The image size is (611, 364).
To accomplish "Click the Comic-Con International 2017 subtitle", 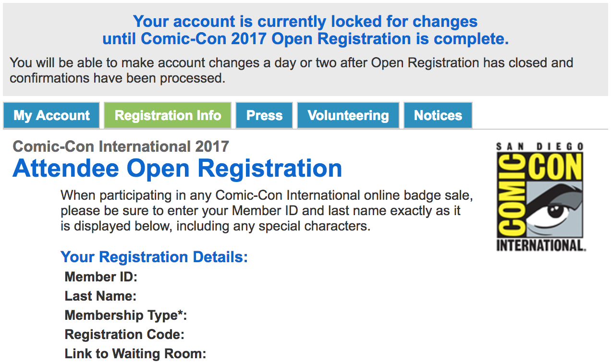I will [121, 146].
